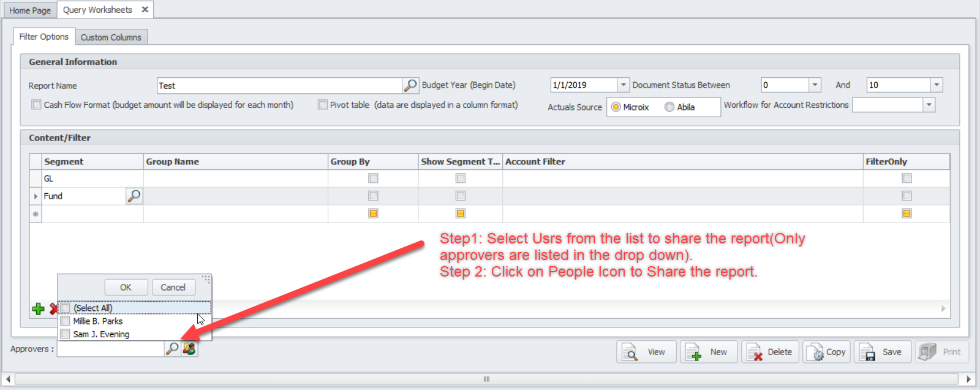
Task: Click the Approvers lookup magnifier icon
Action: click(x=173, y=349)
